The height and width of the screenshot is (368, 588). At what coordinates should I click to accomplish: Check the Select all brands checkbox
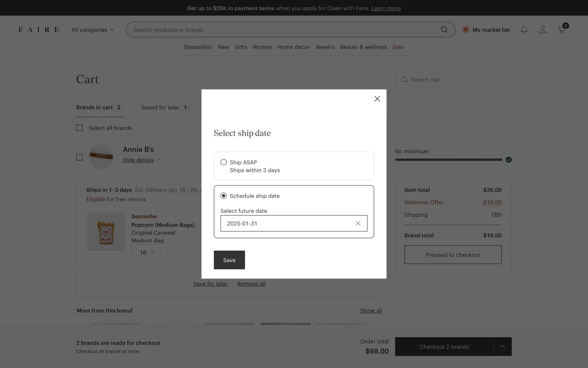click(x=79, y=128)
